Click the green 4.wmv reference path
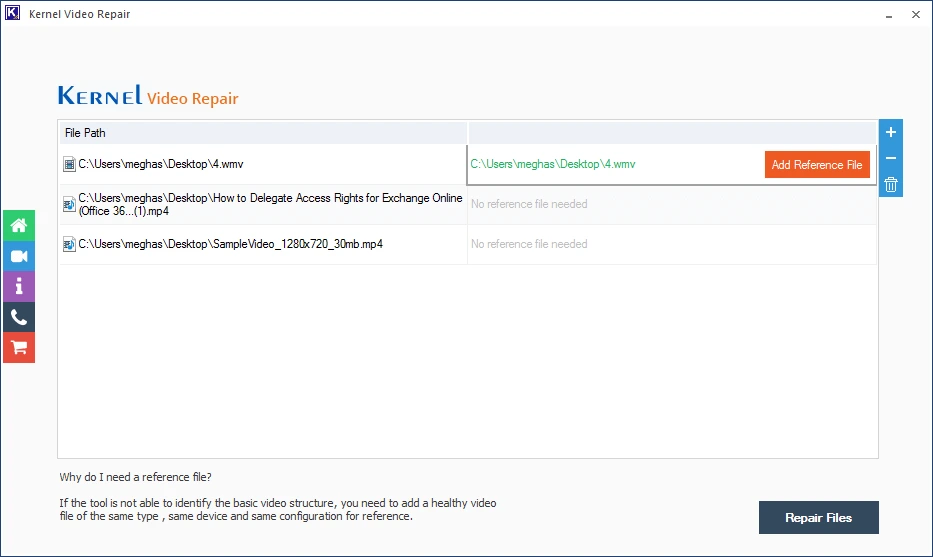This screenshot has width=933, height=557. 552,164
